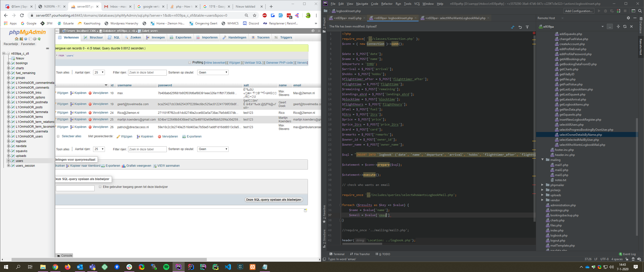Image resolution: width=644 pixels, height=272 pixels.
Task: Expand the phpmailer folder in Remote Host
Action: coord(542,185)
